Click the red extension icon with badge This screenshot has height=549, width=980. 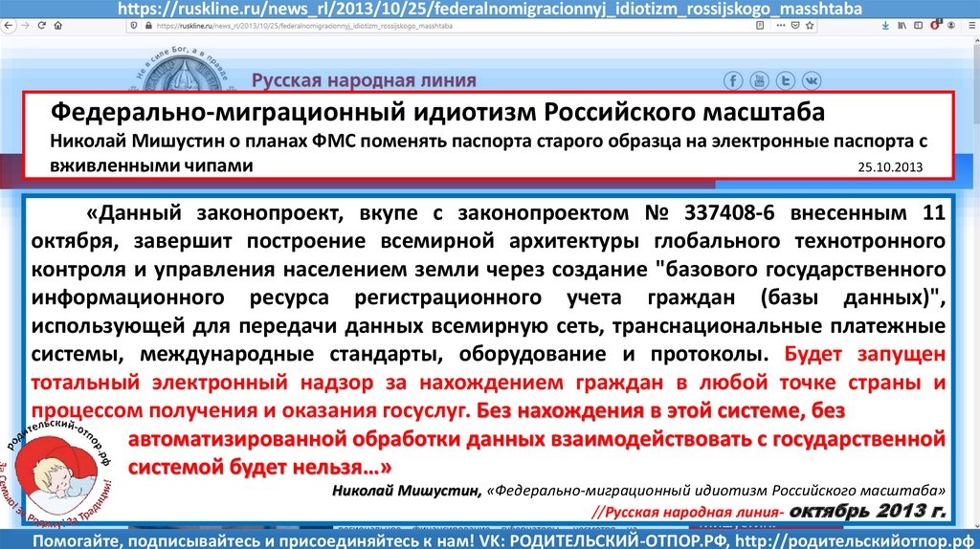coord(935,26)
